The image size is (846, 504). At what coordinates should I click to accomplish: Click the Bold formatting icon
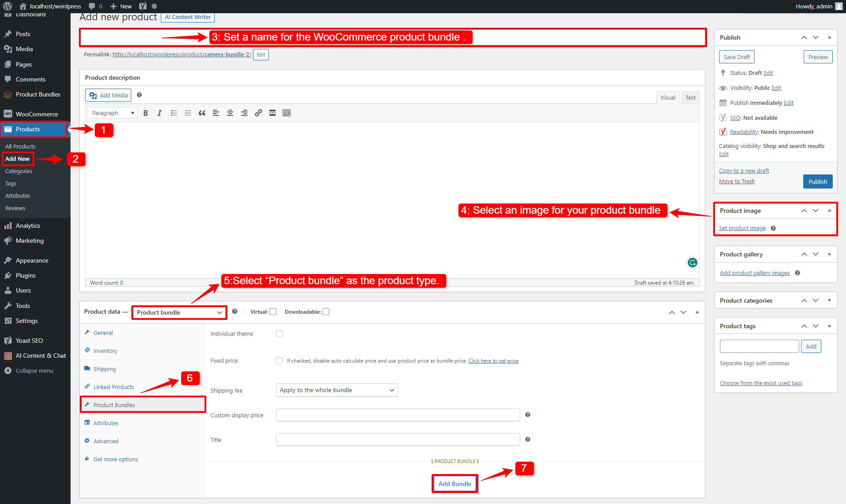point(145,113)
